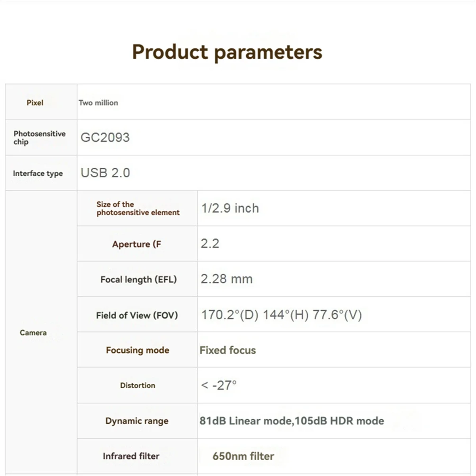This screenshot has height=476, width=476.
Task: Select the Camera section label
Action: [33, 332]
